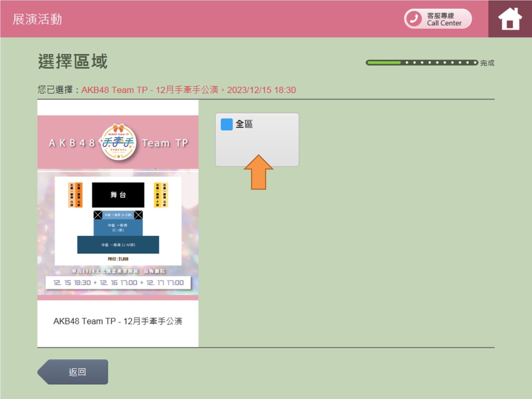Click the black 舞台 stage block
The height and width of the screenshot is (399, 532).
click(x=118, y=195)
